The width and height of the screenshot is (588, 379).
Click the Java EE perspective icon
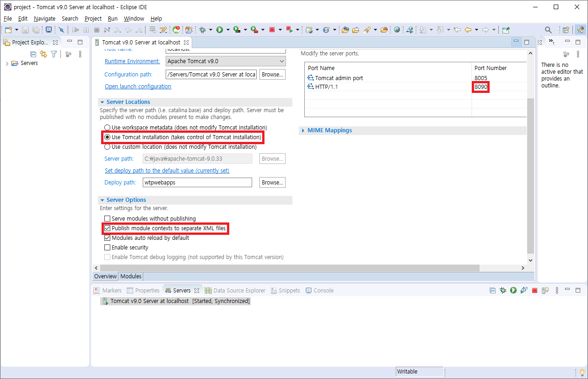click(x=580, y=30)
